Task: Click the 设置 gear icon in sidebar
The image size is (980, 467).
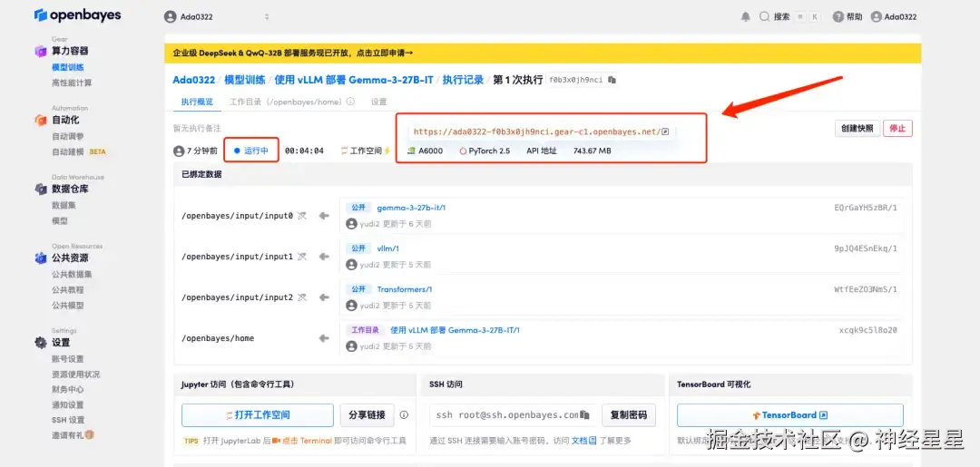Action: pos(41,342)
